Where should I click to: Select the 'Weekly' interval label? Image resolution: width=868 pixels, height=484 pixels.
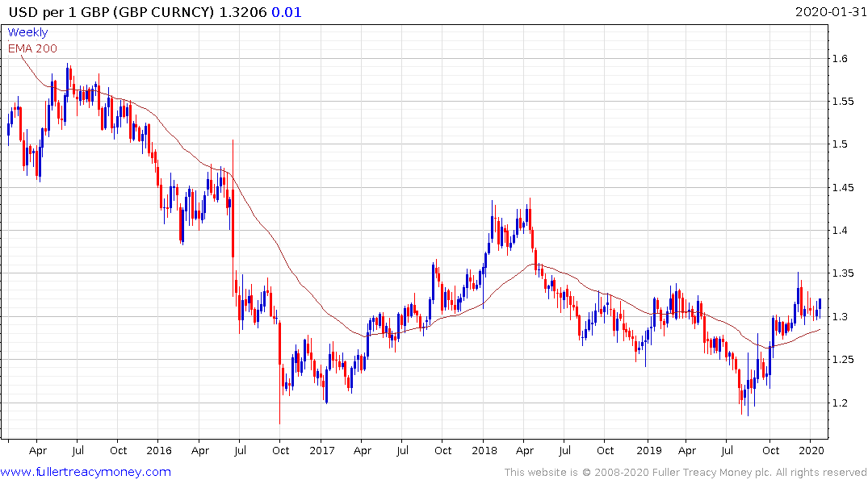coord(27,32)
